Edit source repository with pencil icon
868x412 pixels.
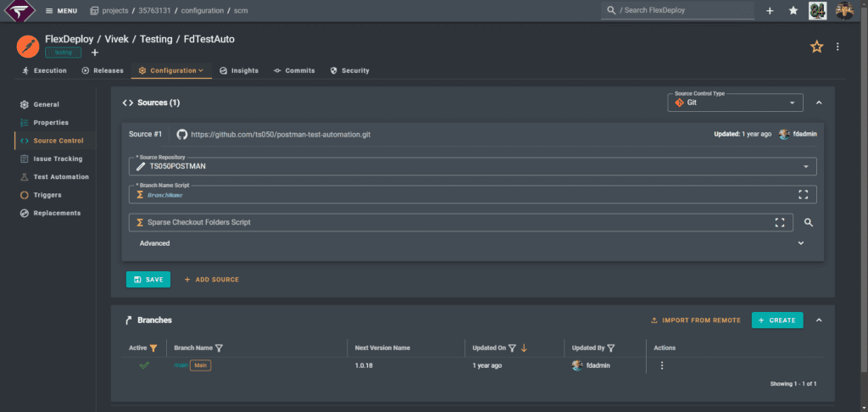[x=141, y=166]
